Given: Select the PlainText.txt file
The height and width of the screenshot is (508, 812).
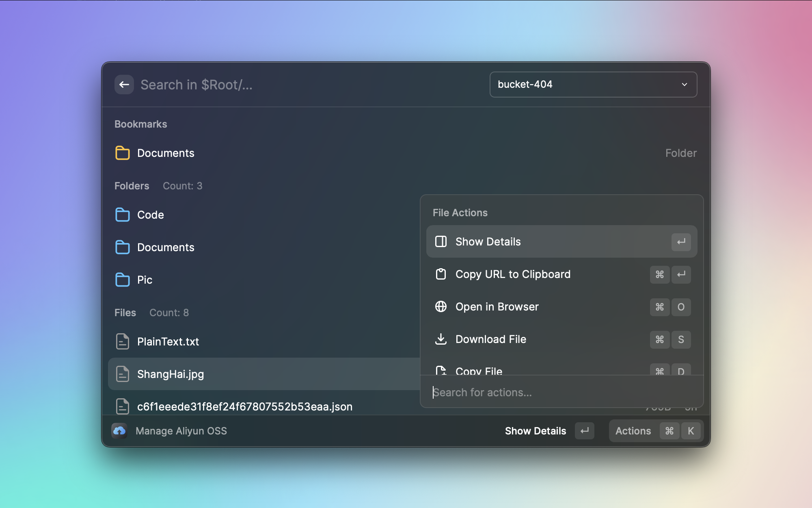Looking at the screenshot, I should pyautogui.click(x=168, y=342).
